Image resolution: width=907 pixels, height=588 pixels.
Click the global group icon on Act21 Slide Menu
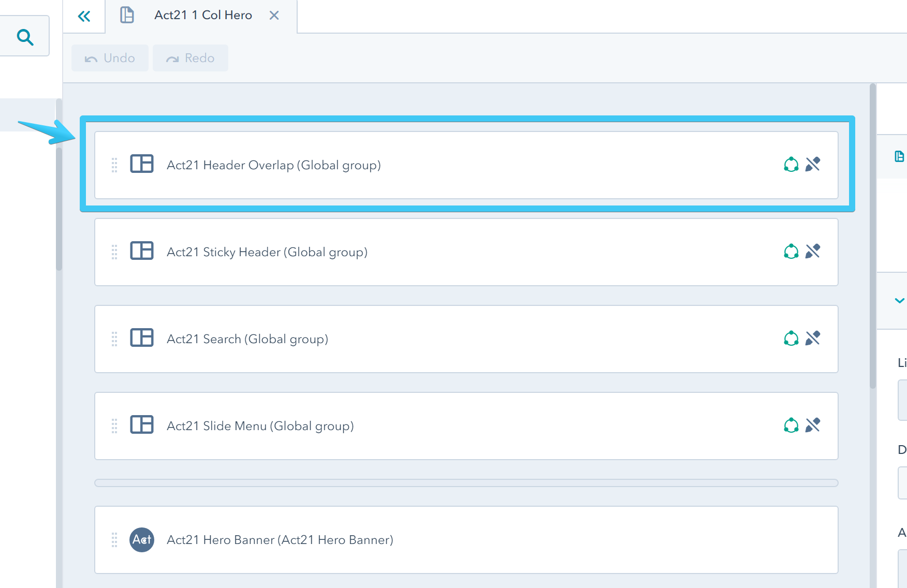(x=791, y=425)
